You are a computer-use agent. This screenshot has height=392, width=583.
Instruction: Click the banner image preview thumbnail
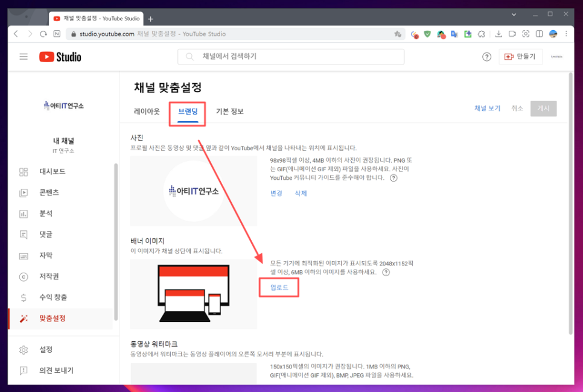pos(193,294)
